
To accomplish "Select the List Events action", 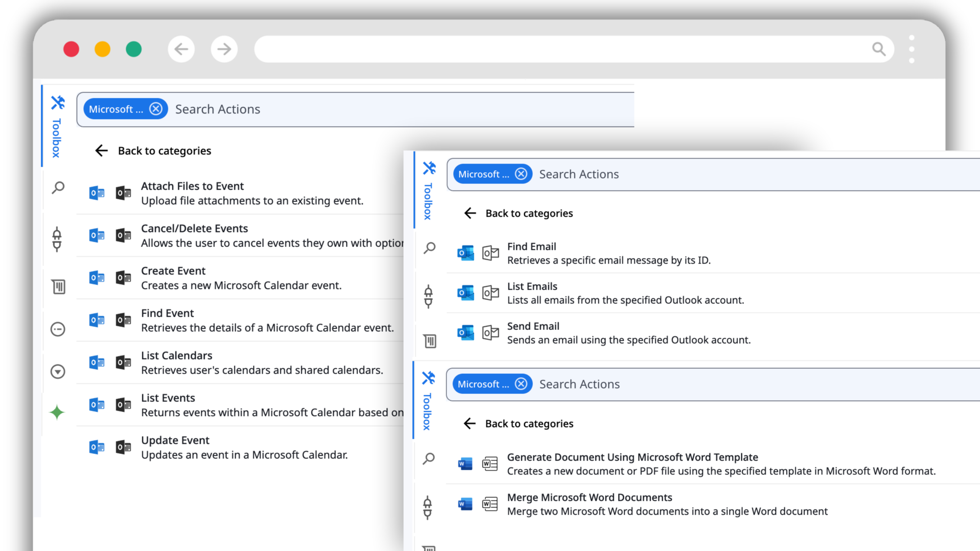I will [240, 405].
